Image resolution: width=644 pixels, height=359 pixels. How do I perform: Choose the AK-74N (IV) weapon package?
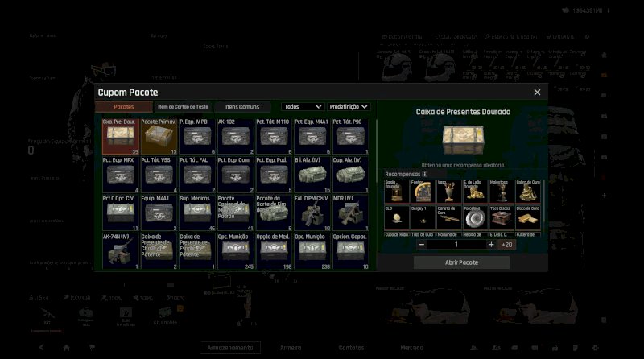[121, 251]
